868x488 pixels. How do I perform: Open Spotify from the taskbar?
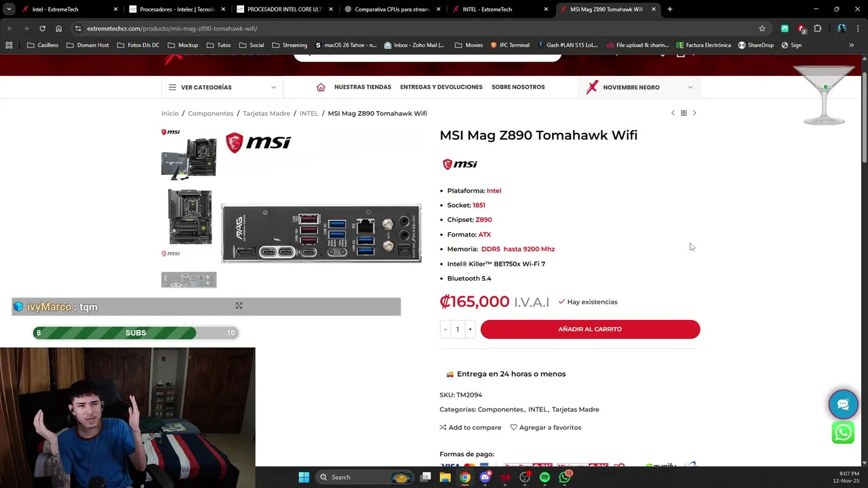pos(545,477)
